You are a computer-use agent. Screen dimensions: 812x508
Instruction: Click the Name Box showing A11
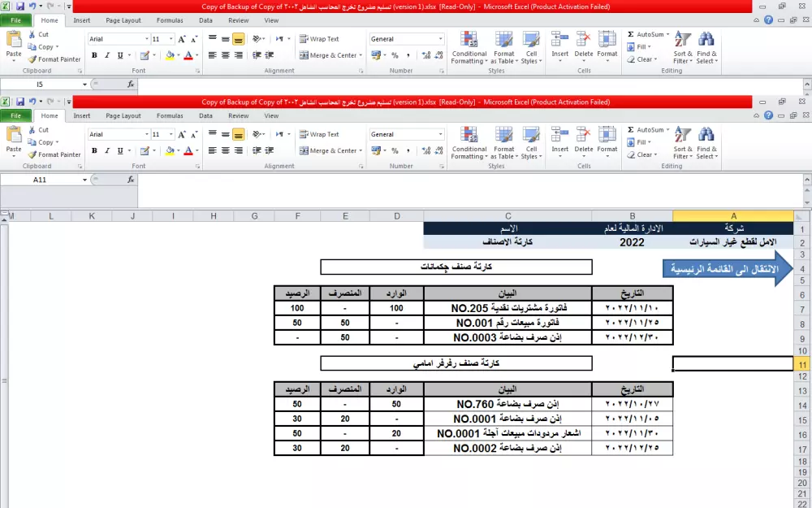tap(41, 180)
